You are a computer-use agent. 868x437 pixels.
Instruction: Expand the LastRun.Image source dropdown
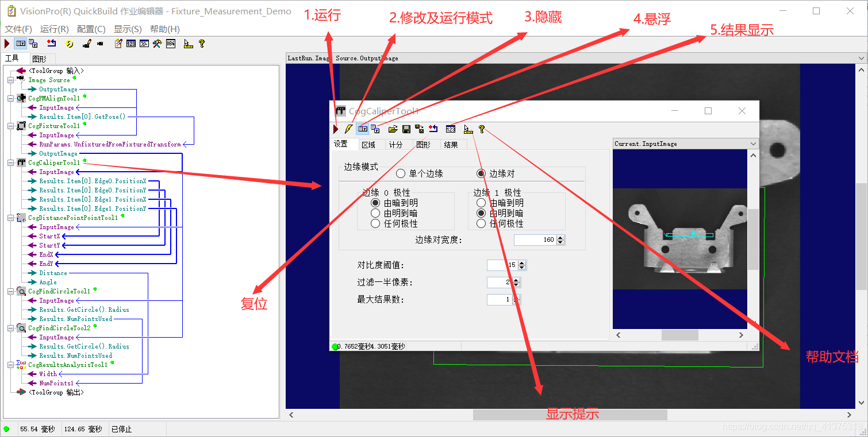coord(860,57)
